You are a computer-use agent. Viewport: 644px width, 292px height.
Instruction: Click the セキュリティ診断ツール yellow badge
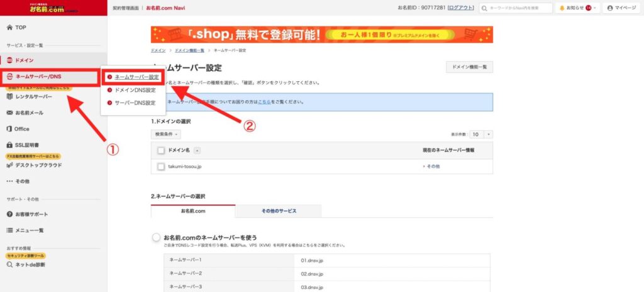pyautogui.click(x=25, y=255)
